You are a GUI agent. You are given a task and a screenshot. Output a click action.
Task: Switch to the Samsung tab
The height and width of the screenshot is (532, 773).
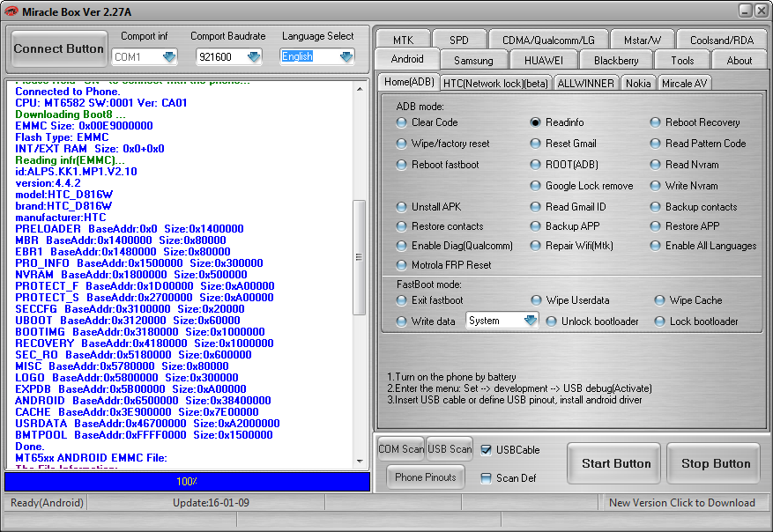coord(473,61)
